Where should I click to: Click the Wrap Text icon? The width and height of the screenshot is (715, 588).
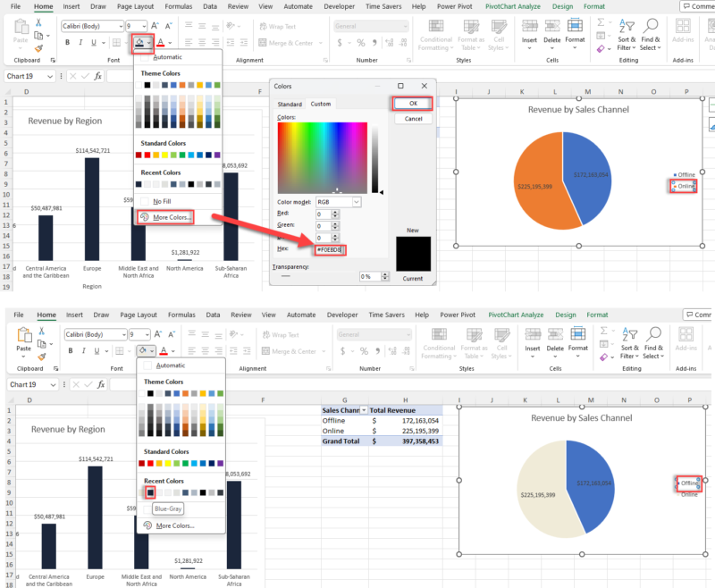pos(265,26)
